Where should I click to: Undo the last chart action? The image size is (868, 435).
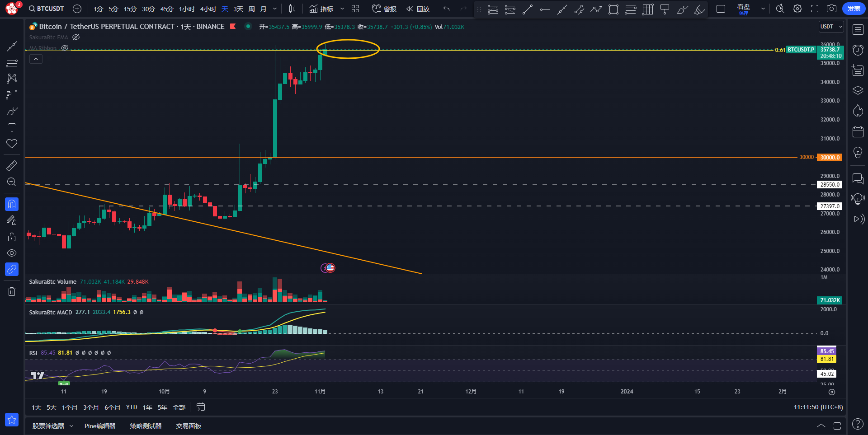[x=447, y=9]
